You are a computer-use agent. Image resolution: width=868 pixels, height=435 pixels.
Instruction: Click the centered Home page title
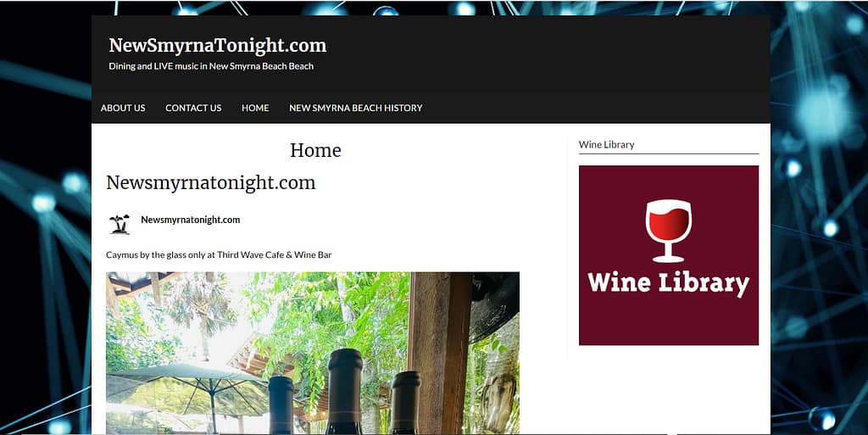pyautogui.click(x=315, y=150)
